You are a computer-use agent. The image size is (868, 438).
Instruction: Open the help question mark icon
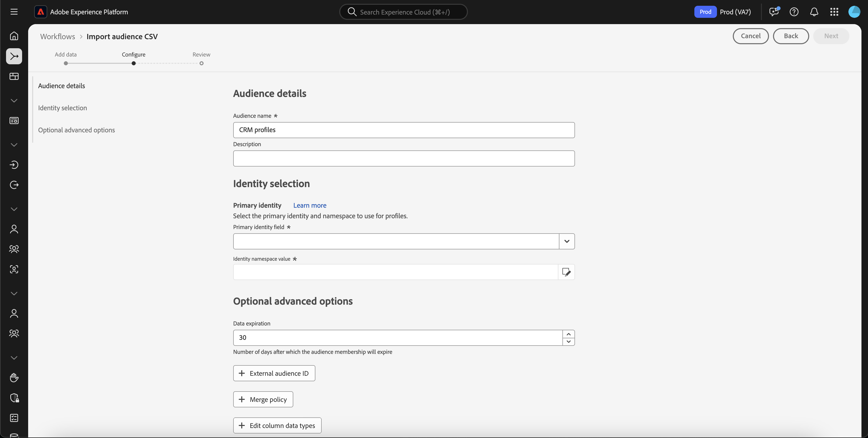[x=794, y=12]
